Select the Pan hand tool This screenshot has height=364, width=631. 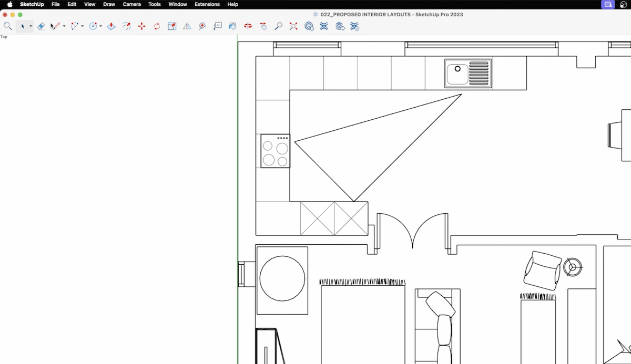[263, 26]
